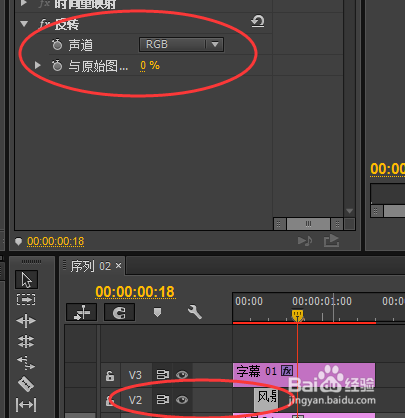Reset the 反转 effect parameters
The width and height of the screenshot is (405, 418).
point(258,21)
